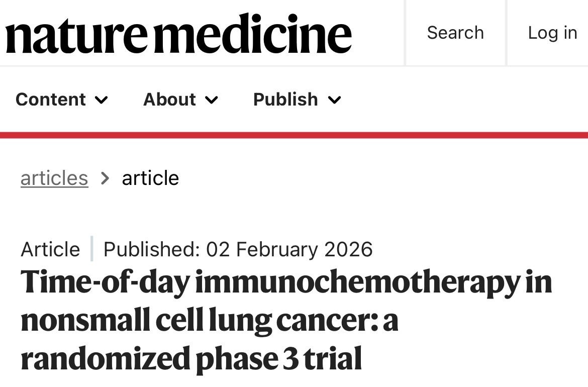Viewport: 588px width, 387px height.
Task: Click the chevron arrow beside Publish
Action: point(335,100)
